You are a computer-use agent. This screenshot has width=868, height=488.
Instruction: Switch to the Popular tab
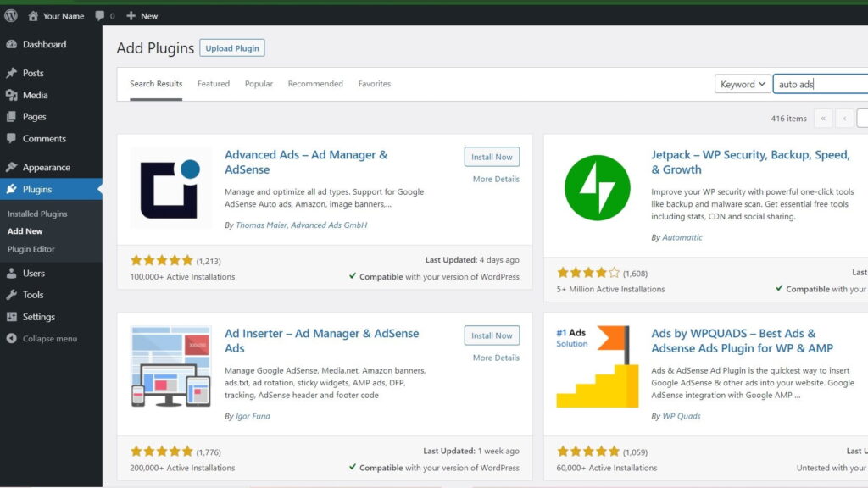(x=259, y=84)
